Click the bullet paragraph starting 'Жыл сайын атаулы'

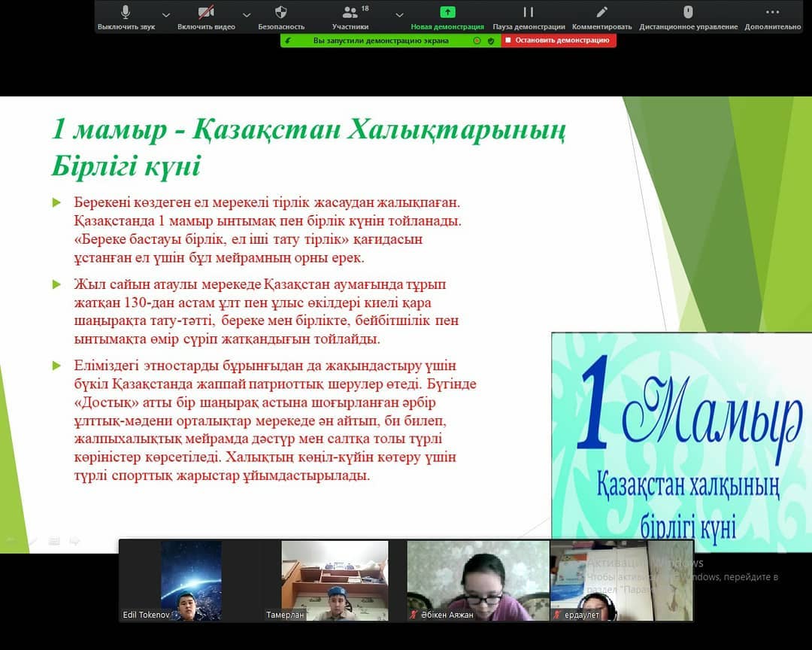coord(266,311)
